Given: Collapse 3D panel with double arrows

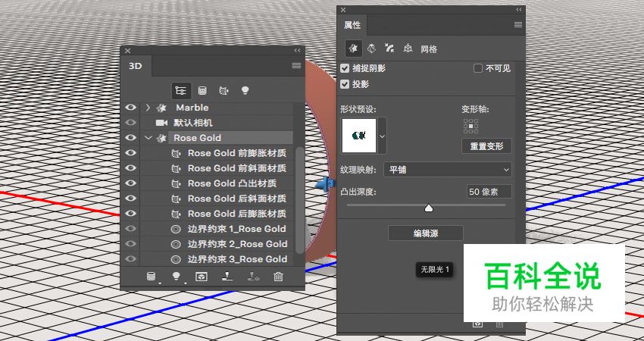Looking at the screenshot, I should (297, 51).
